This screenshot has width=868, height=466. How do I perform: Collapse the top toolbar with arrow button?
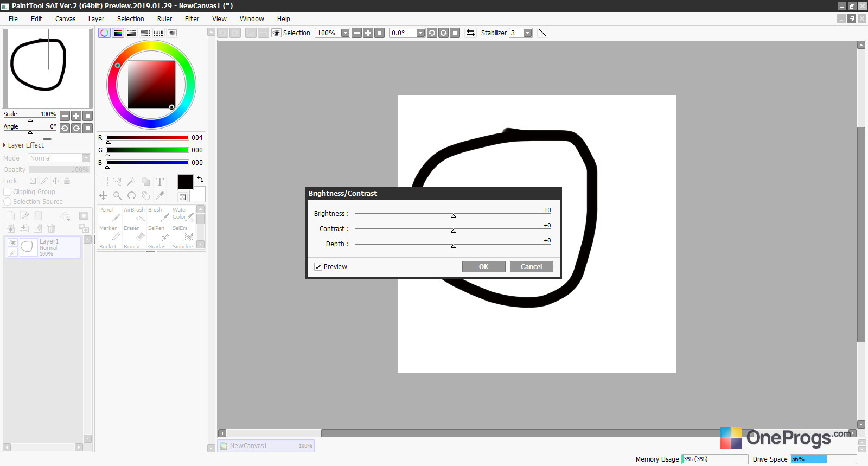(x=211, y=32)
